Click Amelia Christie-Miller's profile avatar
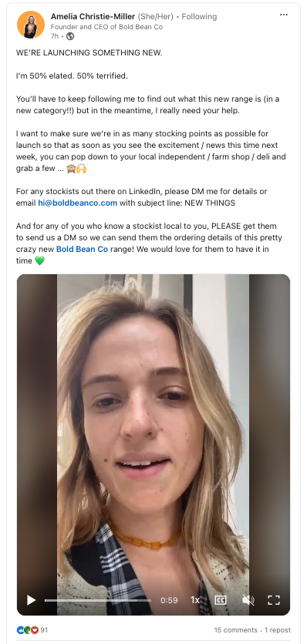This screenshot has width=307, height=644. pyautogui.click(x=30, y=25)
